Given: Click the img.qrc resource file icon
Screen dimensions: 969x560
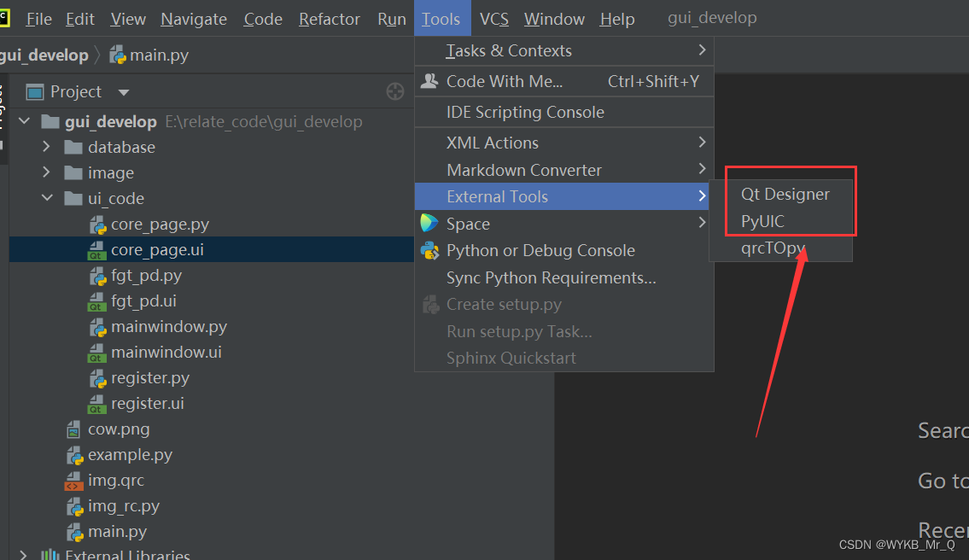Looking at the screenshot, I should pyautogui.click(x=74, y=481).
